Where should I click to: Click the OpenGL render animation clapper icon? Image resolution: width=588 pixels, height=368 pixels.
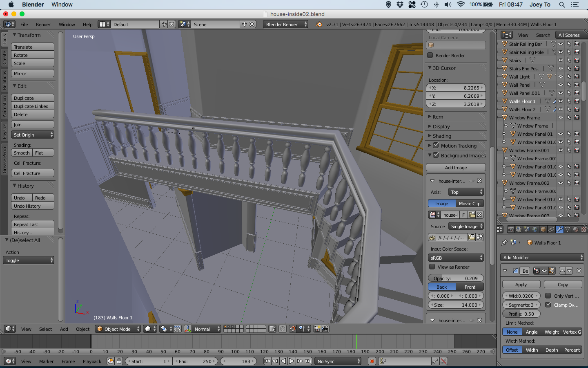click(x=325, y=329)
